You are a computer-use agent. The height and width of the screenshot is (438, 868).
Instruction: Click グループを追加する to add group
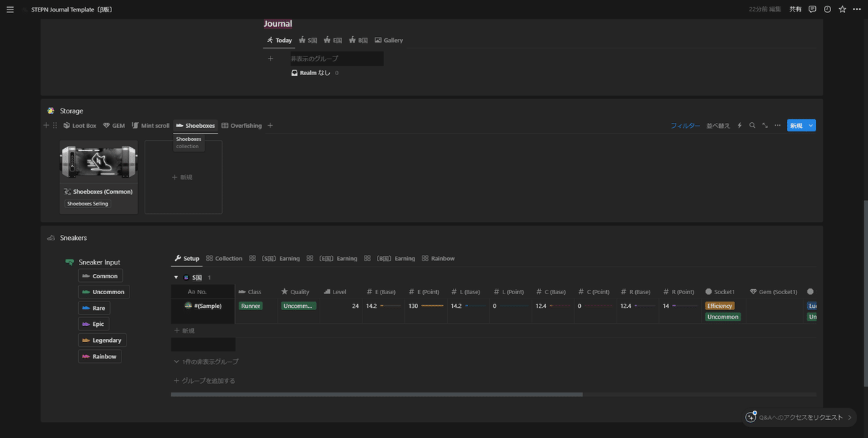(x=205, y=381)
